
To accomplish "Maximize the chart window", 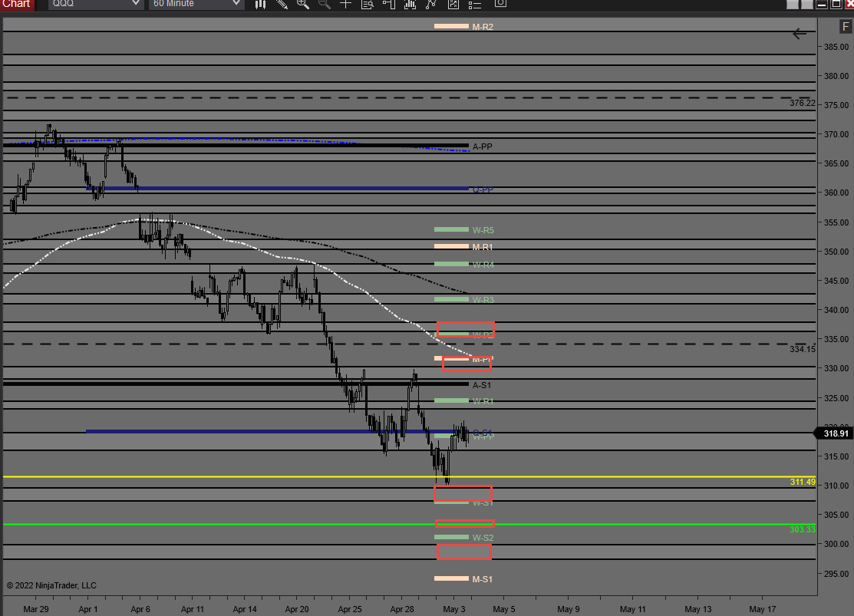I will [x=836, y=4].
